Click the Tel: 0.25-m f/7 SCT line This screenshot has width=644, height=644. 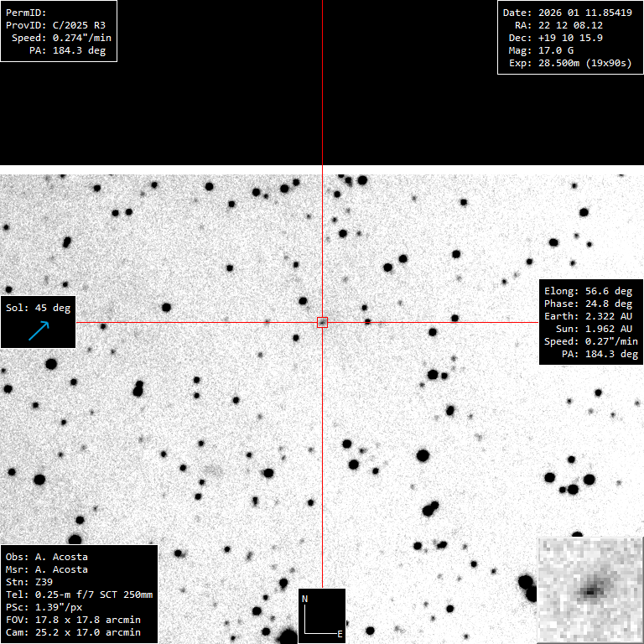79,595
